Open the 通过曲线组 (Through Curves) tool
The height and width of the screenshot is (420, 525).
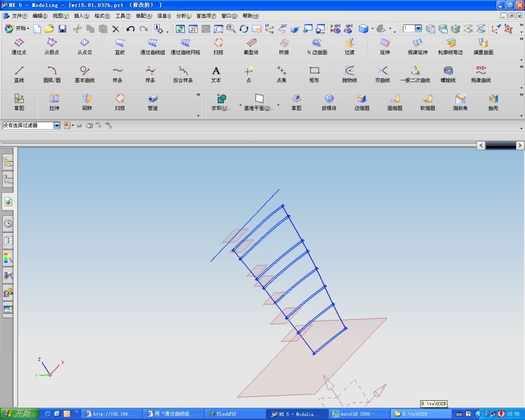point(153,47)
